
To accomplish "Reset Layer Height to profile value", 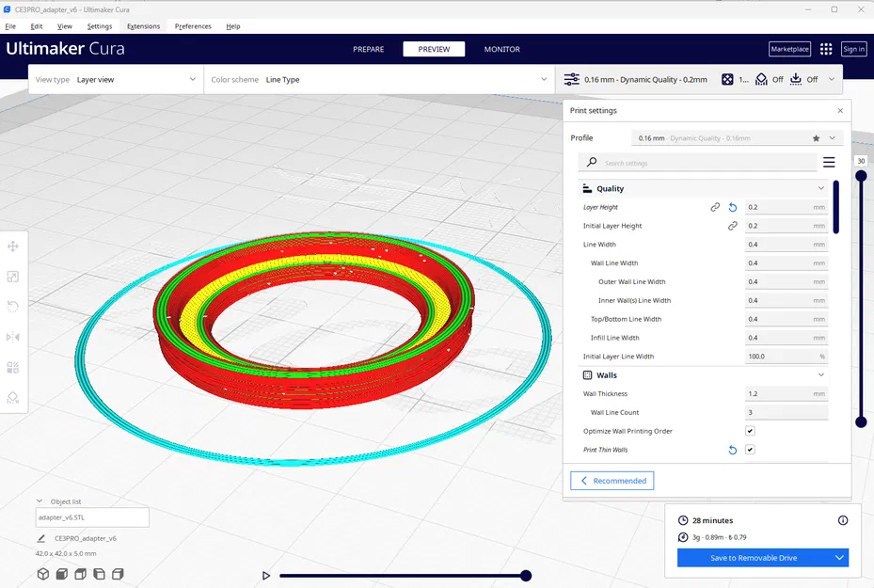I will (x=733, y=207).
